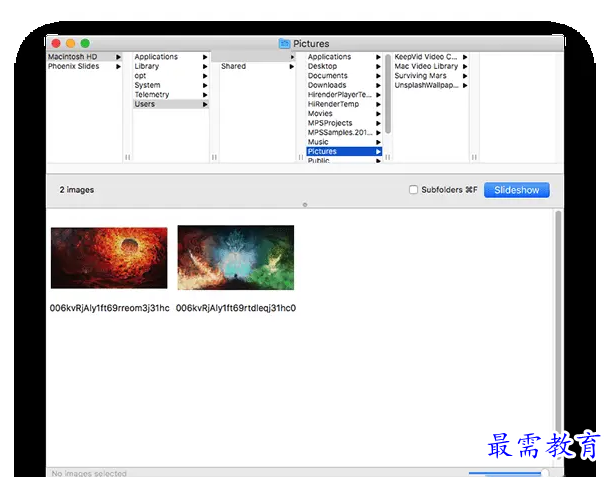Viewport: 609px width, 477px height.
Task: Expand arrow beside Downloads folder
Action: [x=378, y=85]
